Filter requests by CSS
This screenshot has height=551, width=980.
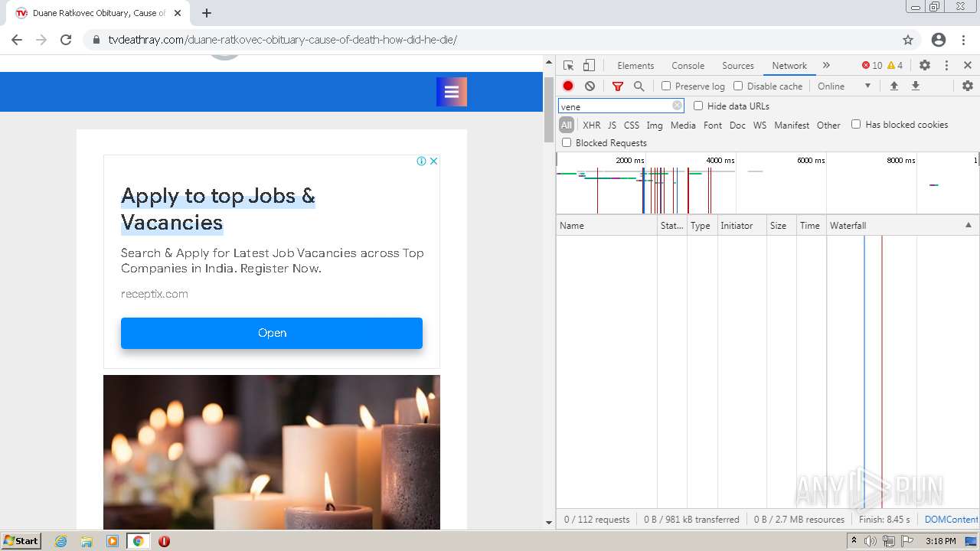[x=631, y=126]
